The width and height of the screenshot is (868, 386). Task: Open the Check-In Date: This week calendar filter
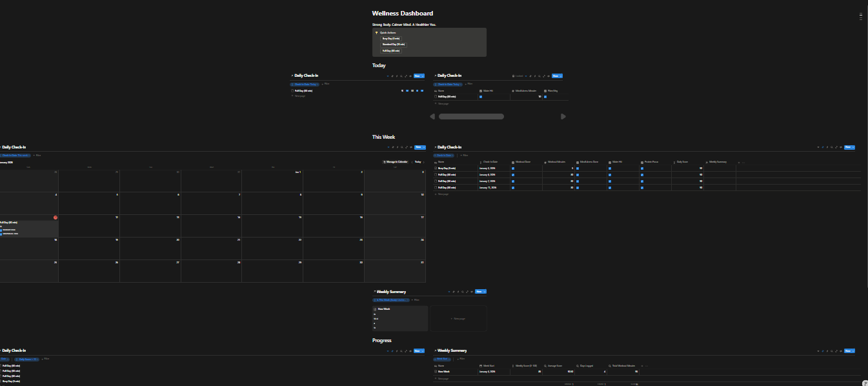(x=15, y=156)
